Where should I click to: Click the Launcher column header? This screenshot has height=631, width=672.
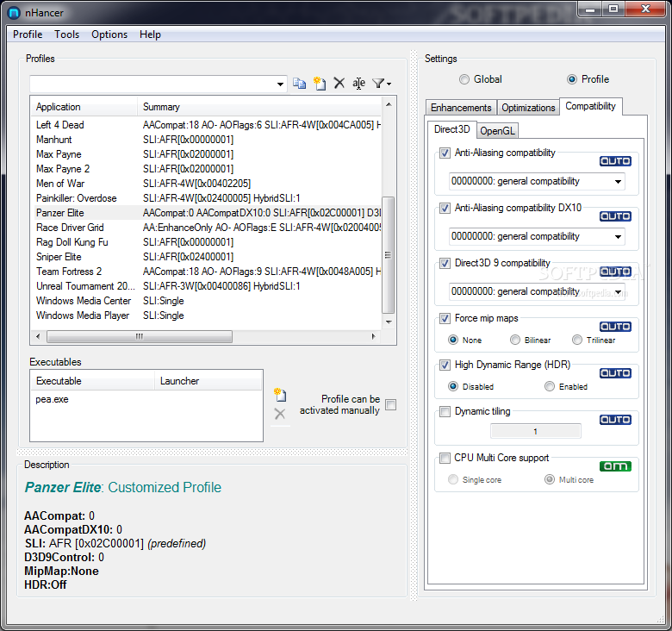[x=208, y=381]
